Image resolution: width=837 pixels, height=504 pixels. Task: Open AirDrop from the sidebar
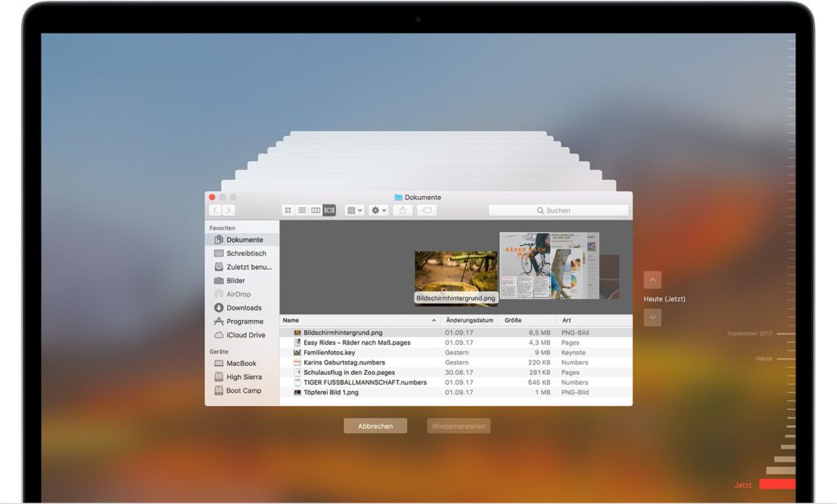click(x=240, y=294)
